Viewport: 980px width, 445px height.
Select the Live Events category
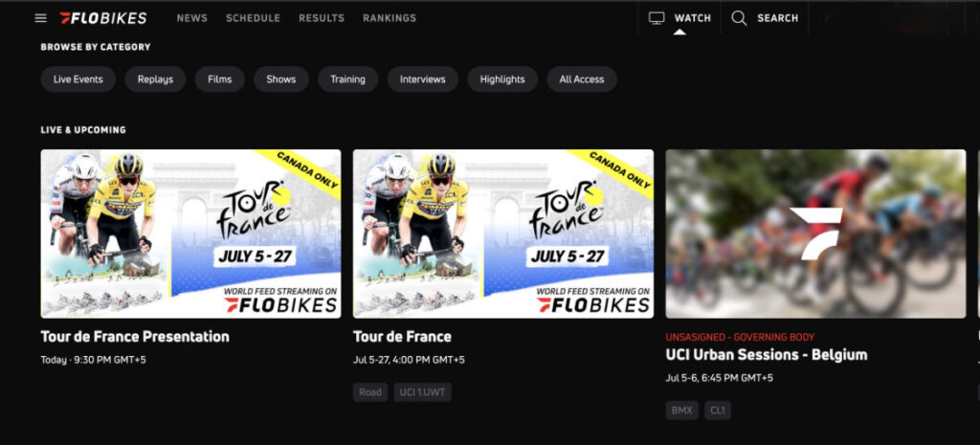click(x=78, y=79)
